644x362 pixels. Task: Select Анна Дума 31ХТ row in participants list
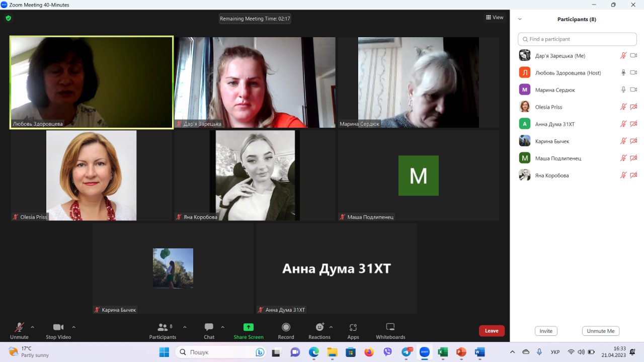[x=577, y=124]
